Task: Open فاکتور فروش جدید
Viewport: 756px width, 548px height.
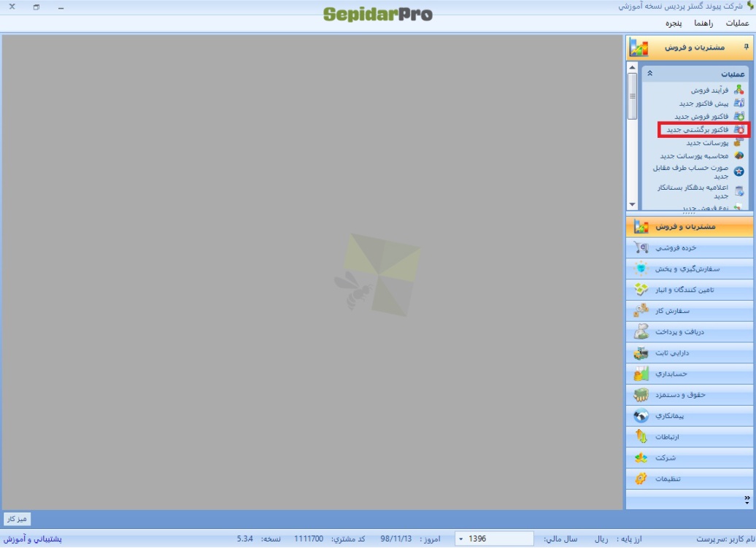Action: tap(701, 117)
